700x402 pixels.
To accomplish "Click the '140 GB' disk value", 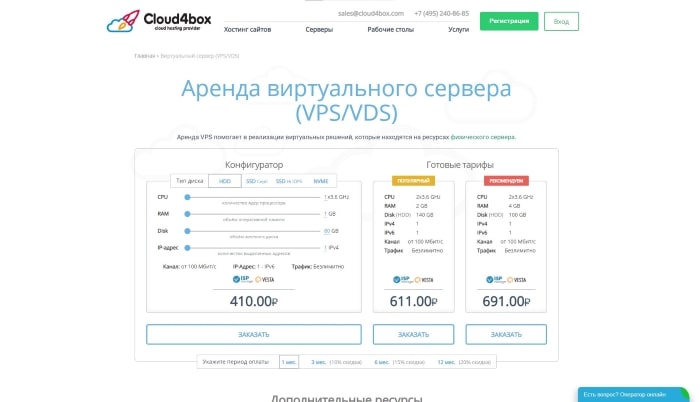I will (424, 215).
